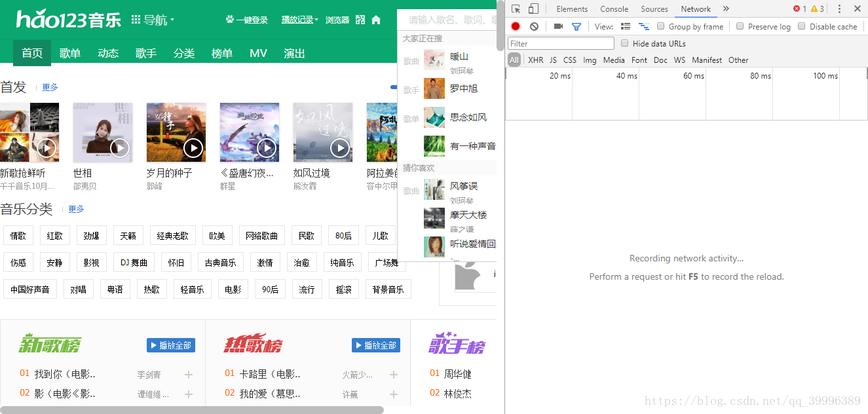Click the 浏览器 header link

pyautogui.click(x=337, y=20)
